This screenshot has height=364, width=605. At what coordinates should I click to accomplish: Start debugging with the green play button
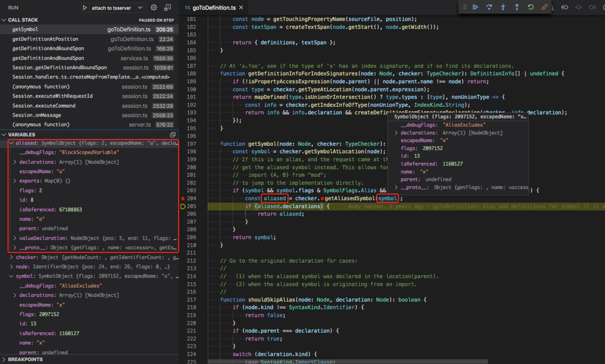click(x=85, y=8)
